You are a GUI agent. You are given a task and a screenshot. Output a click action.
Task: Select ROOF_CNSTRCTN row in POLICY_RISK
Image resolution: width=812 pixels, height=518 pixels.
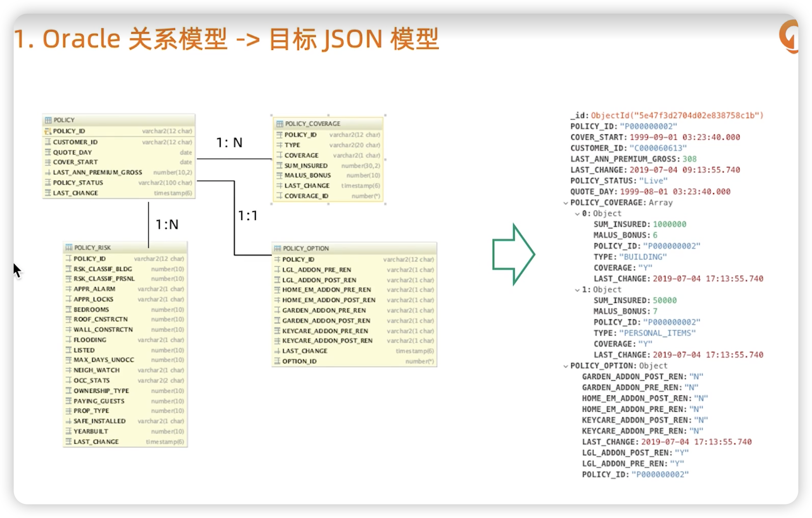(x=125, y=319)
